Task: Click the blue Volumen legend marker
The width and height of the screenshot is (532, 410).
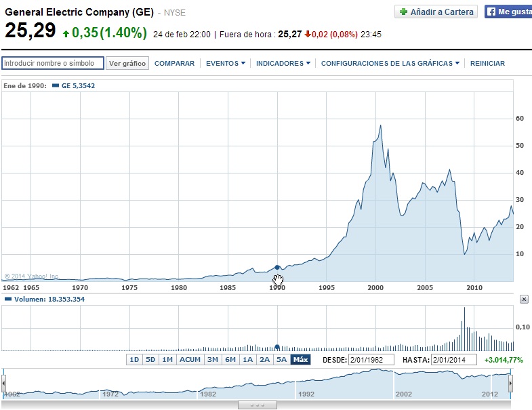Action: point(8,299)
